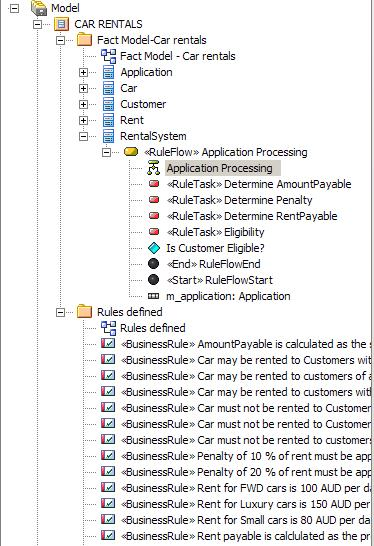374x546 pixels.
Task: Click the CAR RENTALS project icon
Action: coord(61,24)
